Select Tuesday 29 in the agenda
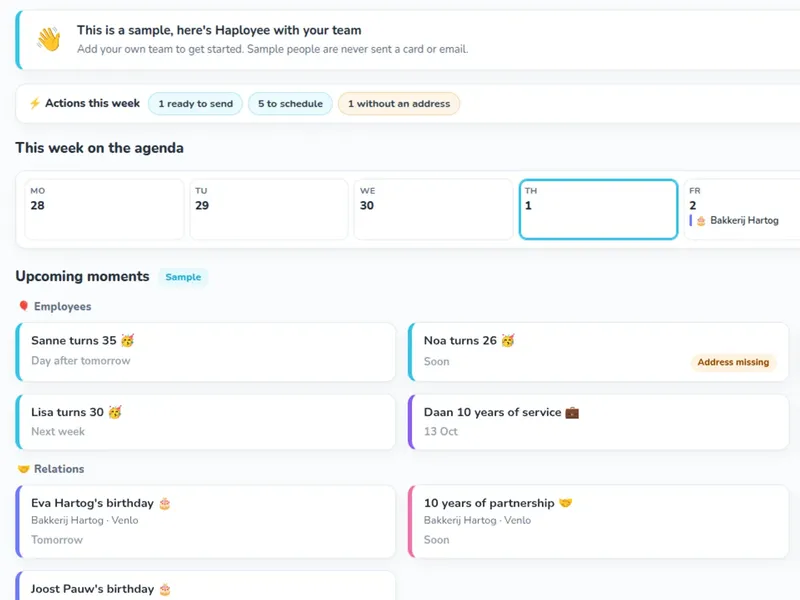The image size is (800, 600). 269,209
